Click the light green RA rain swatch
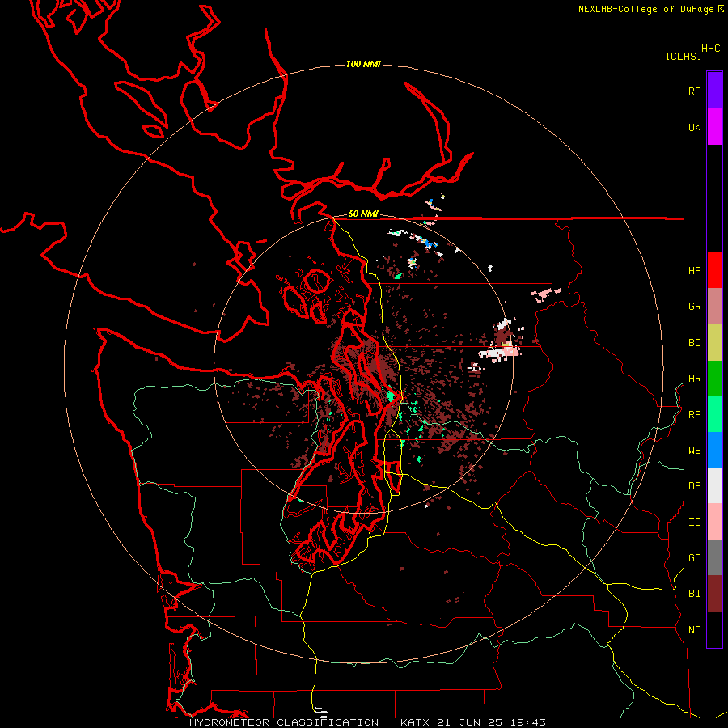The image size is (728, 728). (x=714, y=414)
